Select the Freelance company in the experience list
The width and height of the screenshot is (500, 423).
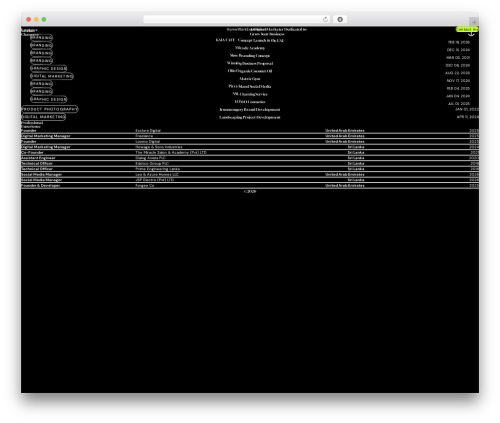coord(144,136)
